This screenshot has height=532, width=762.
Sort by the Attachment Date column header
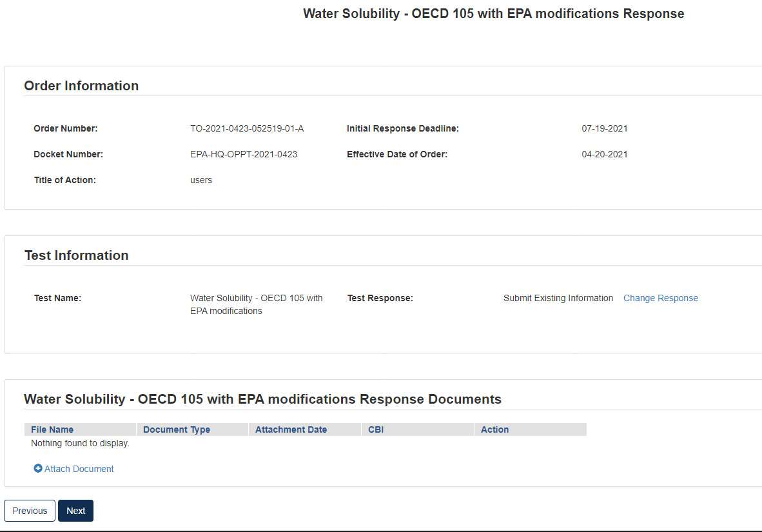(x=291, y=429)
